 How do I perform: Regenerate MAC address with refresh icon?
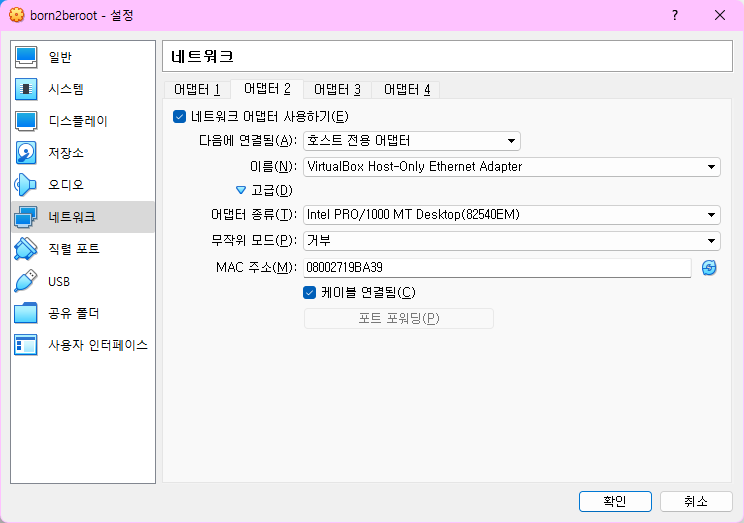pyautogui.click(x=709, y=268)
